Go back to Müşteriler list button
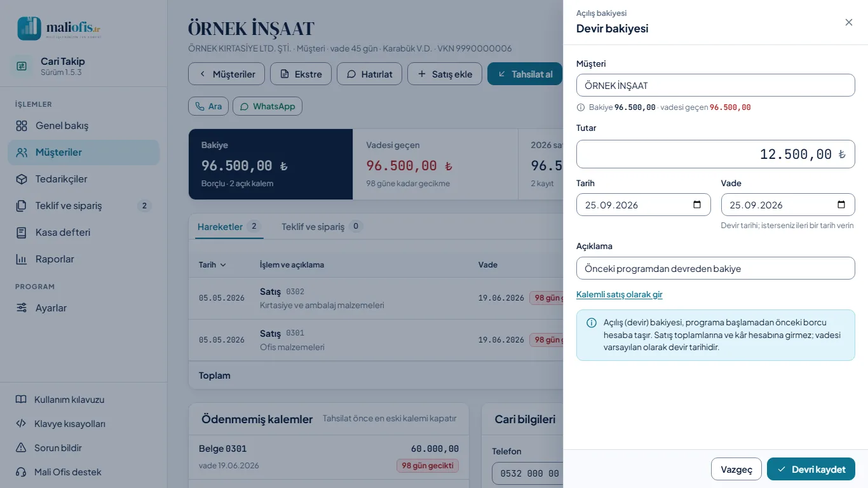868x488 pixels. point(226,74)
